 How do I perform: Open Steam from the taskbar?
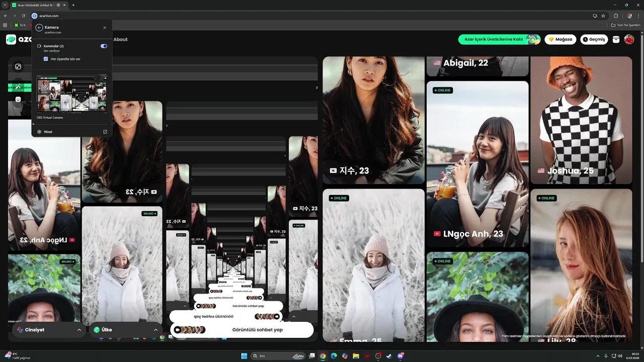pos(389,356)
